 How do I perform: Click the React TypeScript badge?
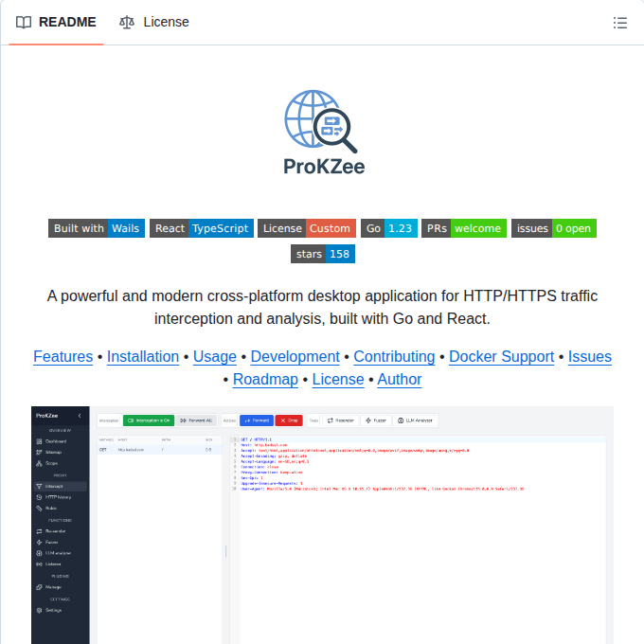(203, 228)
